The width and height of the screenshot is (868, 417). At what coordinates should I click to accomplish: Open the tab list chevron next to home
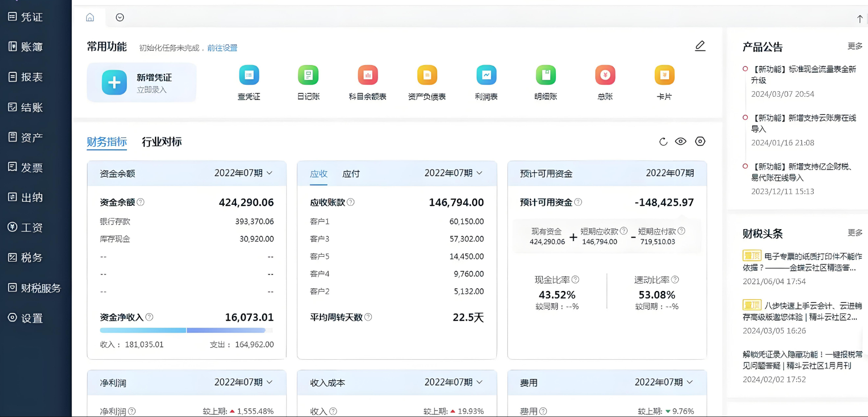120,17
